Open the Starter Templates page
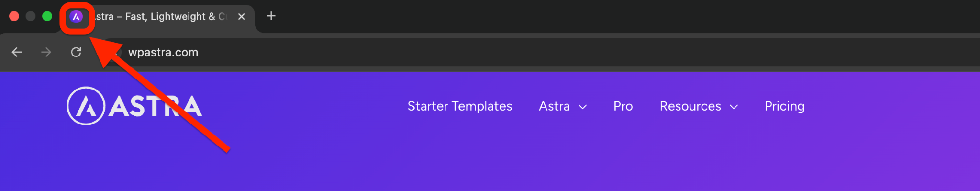 pos(460,106)
